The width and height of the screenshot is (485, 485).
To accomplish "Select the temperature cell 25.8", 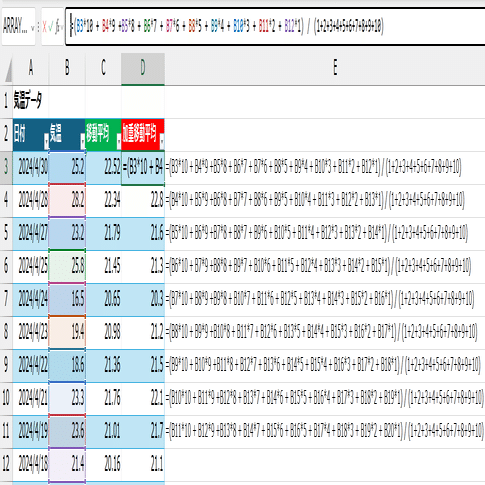I will point(67,266).
